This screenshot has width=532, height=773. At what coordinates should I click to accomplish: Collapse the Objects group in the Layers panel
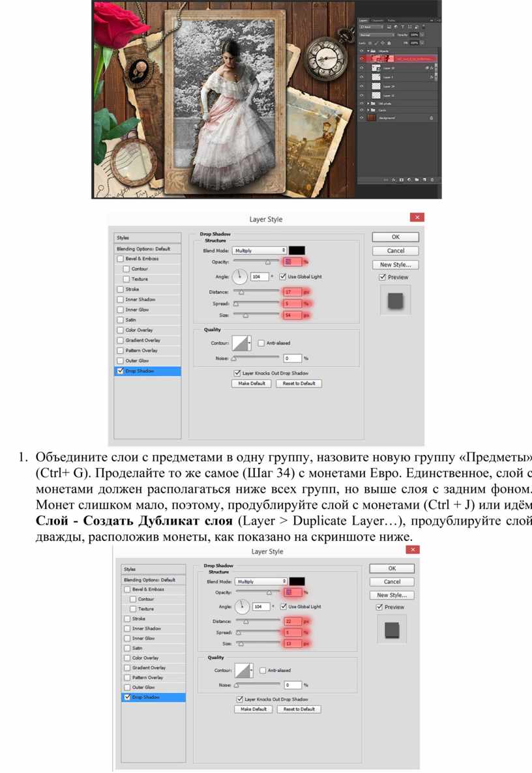tap(368, 51)
